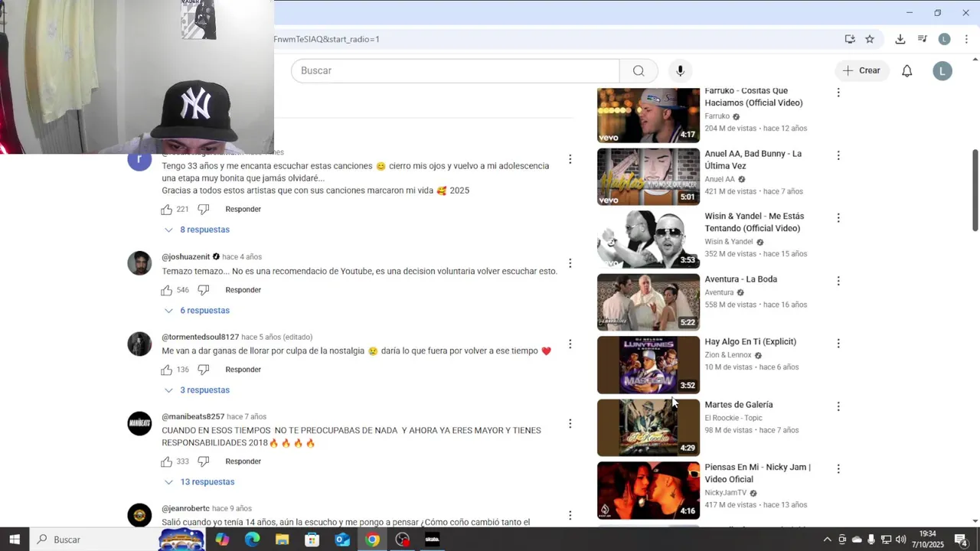Open options menu for @jeanrobertc comment
This screenshot has height=551, width=980.
[570, 515]
